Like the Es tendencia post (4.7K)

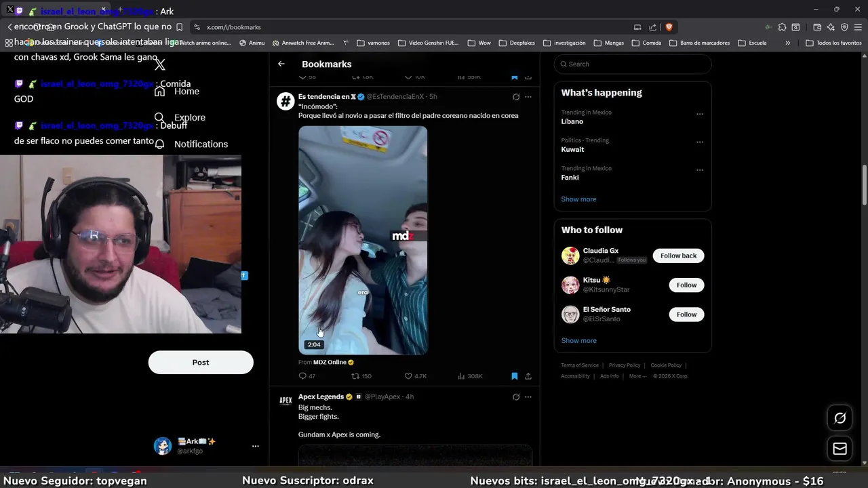(x=416, y=376)
